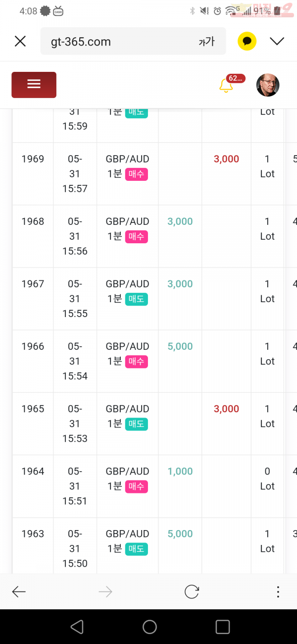Screen dimensions: 297x644
Task: Reload the page with refresh icon
Action: coord(192,591)
